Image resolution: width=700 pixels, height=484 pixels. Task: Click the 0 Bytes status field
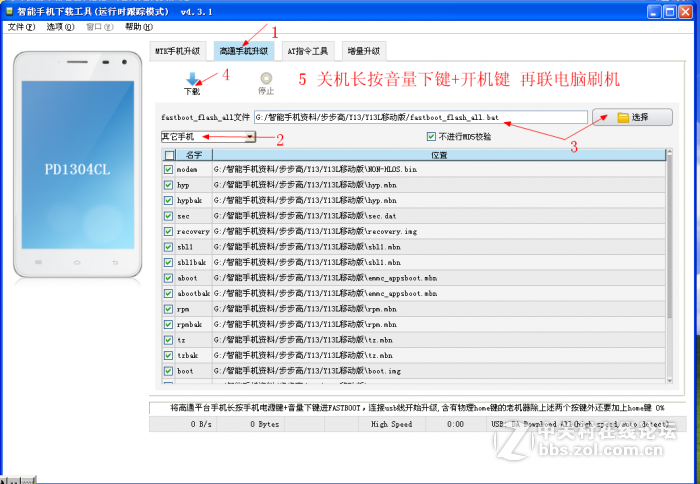pyautogui.click(x=250, y=424)
